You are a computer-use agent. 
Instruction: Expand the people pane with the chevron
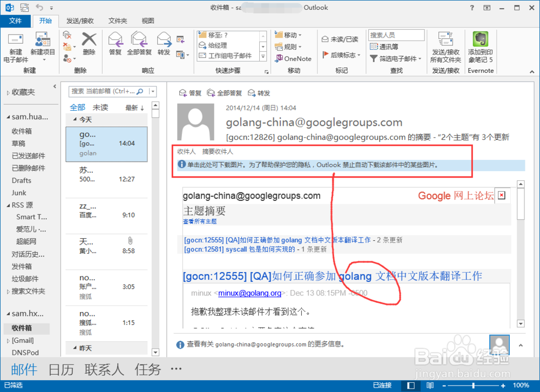coord(521,345)
